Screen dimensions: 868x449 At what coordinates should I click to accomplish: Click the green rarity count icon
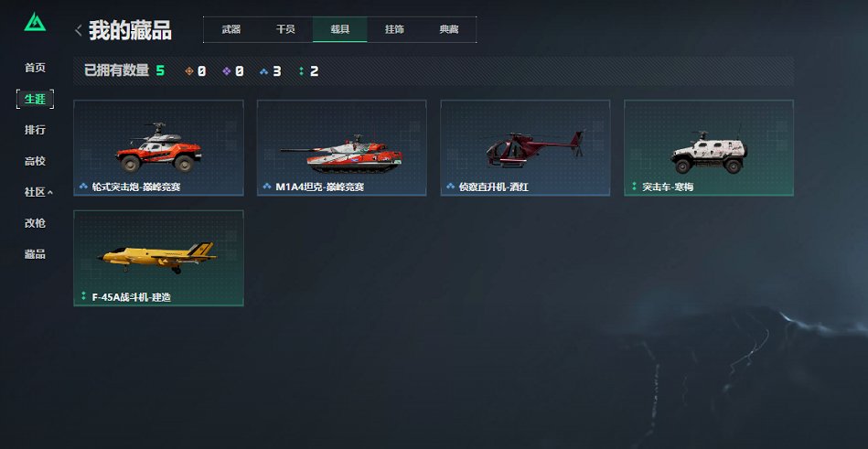tap(301, 70)
